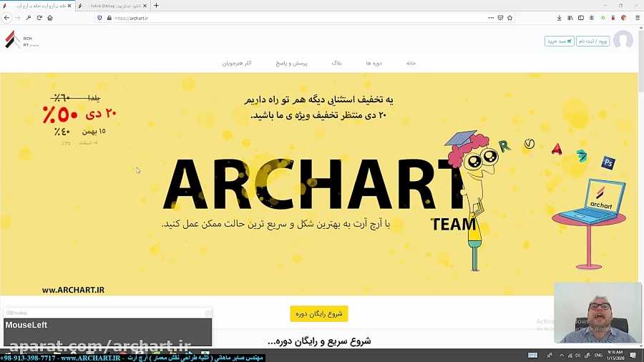Close the first archart tab
This screenshot has height=362, width=644.
(69, 6)
